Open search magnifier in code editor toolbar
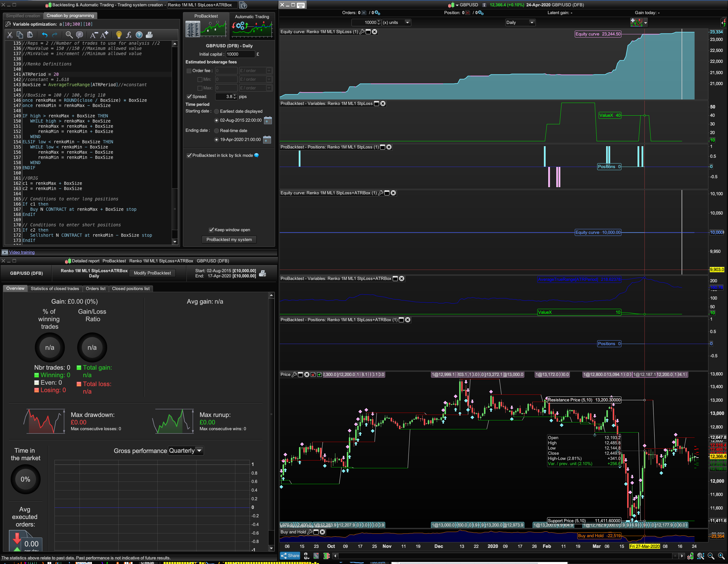The width and height of the screenshot is (728, 564). point(69,35)
